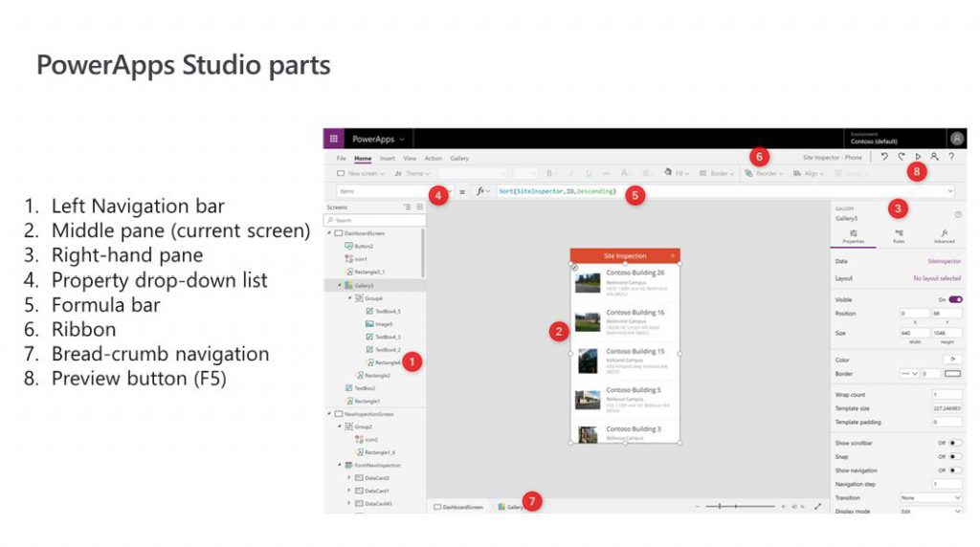Switch to the Rules tab

click(x=899, y=236)
